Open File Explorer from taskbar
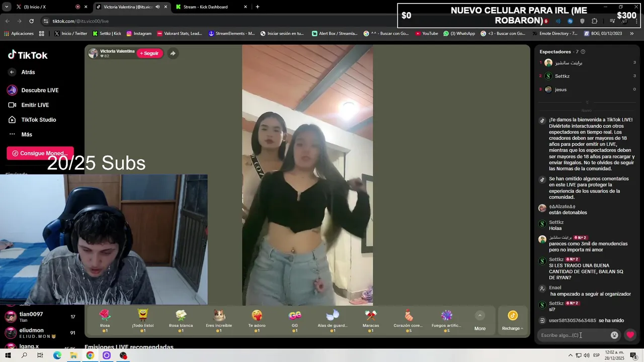The width and height of the screenshot is (644, 362). [73, 355]
